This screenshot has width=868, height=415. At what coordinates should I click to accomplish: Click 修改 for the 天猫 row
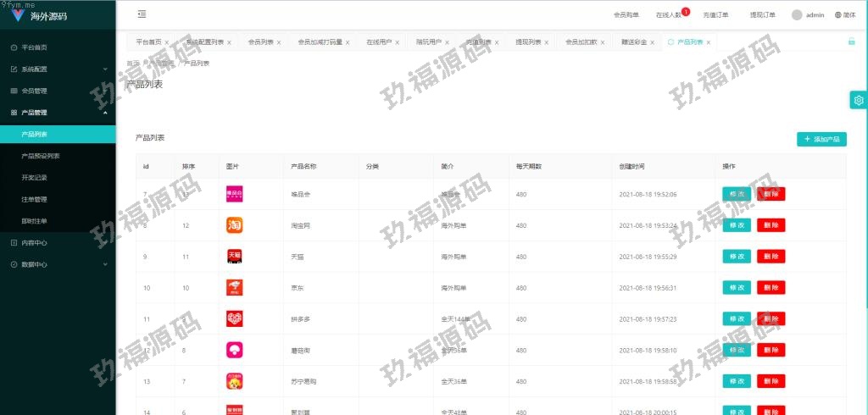pyautogui.click(x=736, y=257)
